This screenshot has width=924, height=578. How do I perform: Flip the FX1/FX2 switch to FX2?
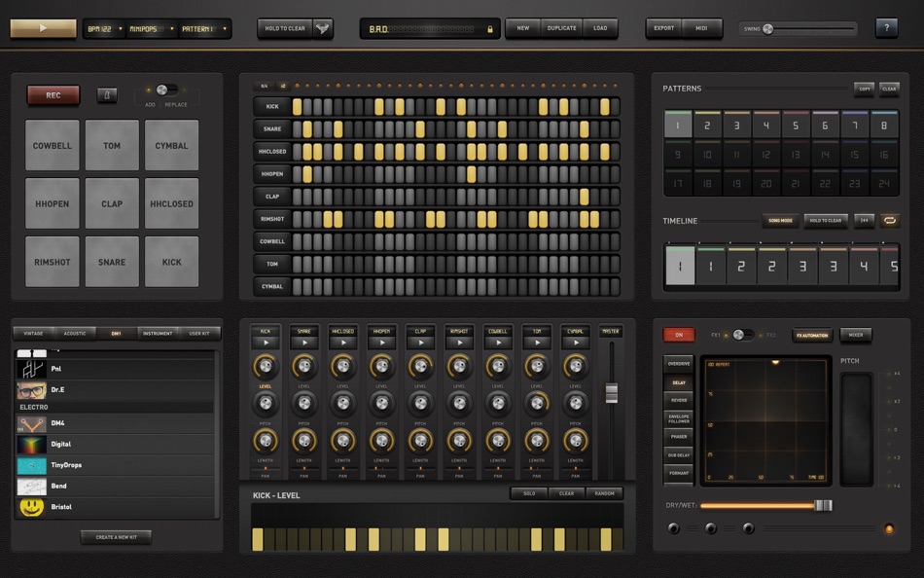click(x=751, y=334)
